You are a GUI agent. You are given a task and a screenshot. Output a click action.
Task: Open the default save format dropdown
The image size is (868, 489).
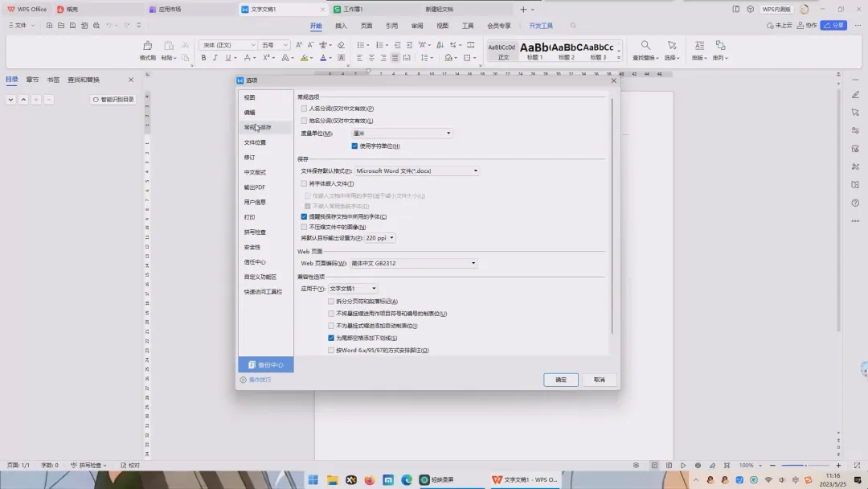[x=417, y=171]
